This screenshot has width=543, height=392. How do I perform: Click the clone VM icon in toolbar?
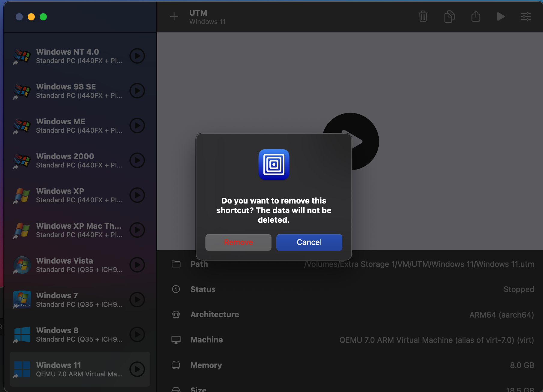tap(449, 16)
